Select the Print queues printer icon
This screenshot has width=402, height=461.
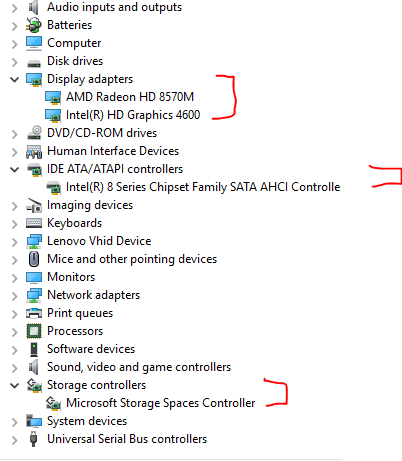(x=34, y=313)
